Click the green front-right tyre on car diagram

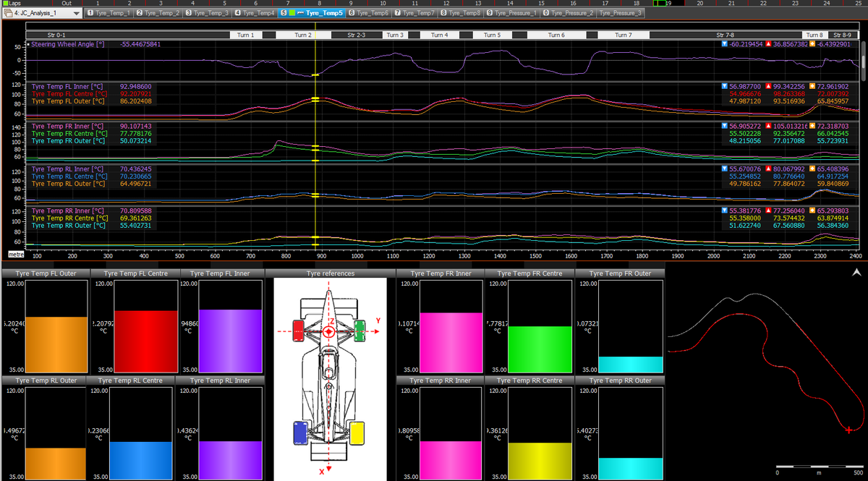point(359,331)
